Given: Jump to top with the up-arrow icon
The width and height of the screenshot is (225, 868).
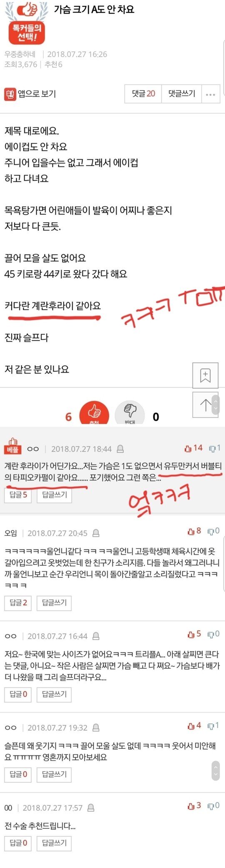Looking at the screenshot, I should (205, 405).
